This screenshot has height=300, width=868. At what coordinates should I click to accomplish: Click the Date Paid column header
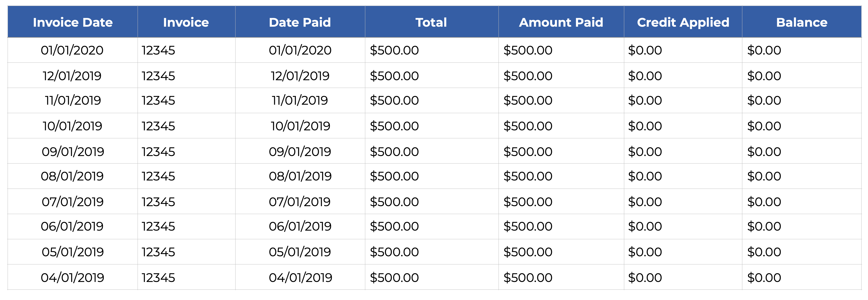tap(300, 22)
